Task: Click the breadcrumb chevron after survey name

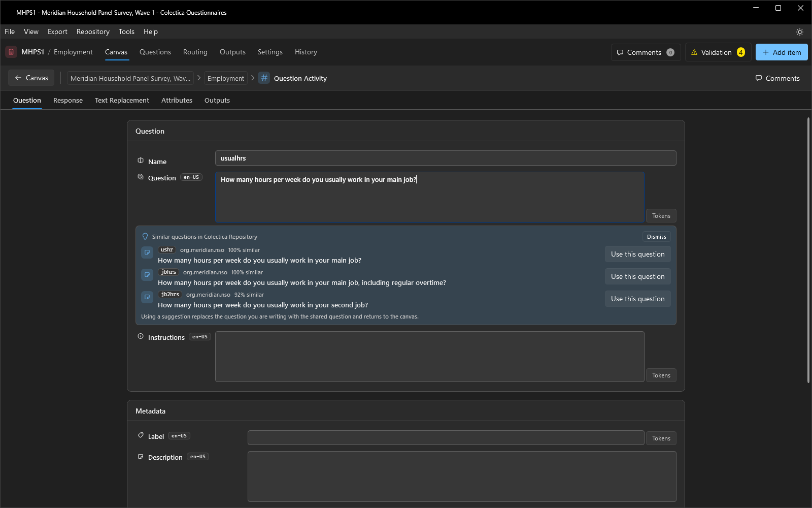Action: click(x=199, y=78)
